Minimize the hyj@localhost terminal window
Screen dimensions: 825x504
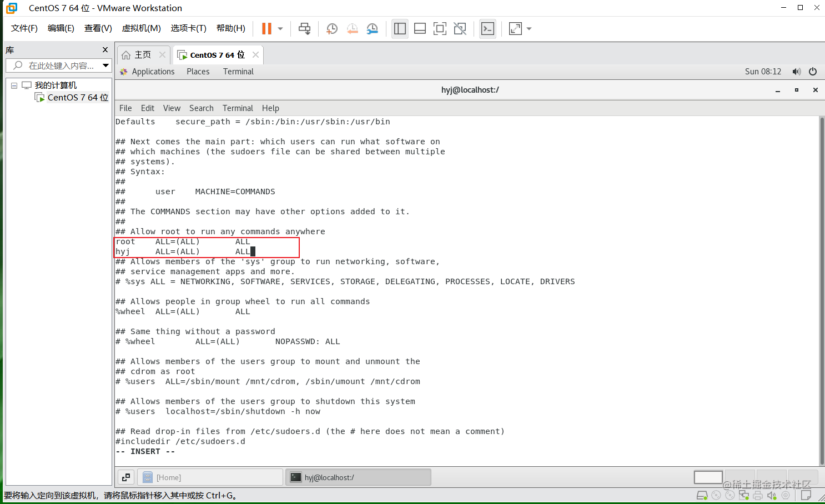(778, 90)
